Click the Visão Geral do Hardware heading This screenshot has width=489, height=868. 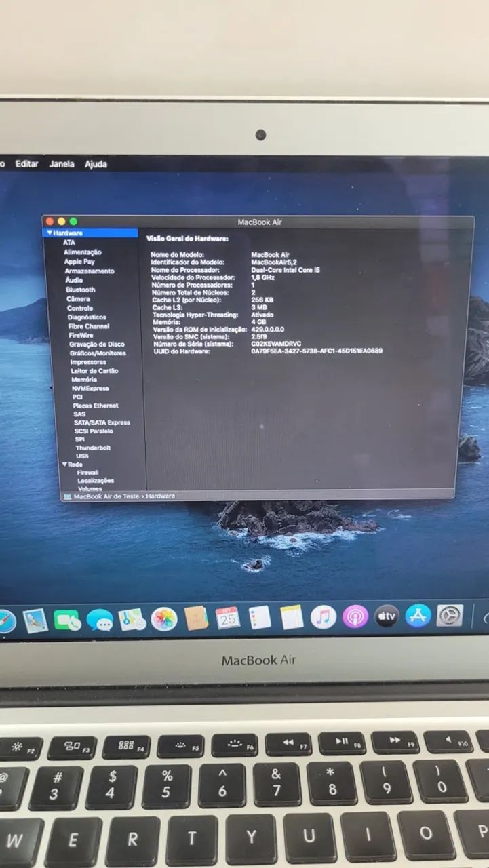(x=188, y=239)
